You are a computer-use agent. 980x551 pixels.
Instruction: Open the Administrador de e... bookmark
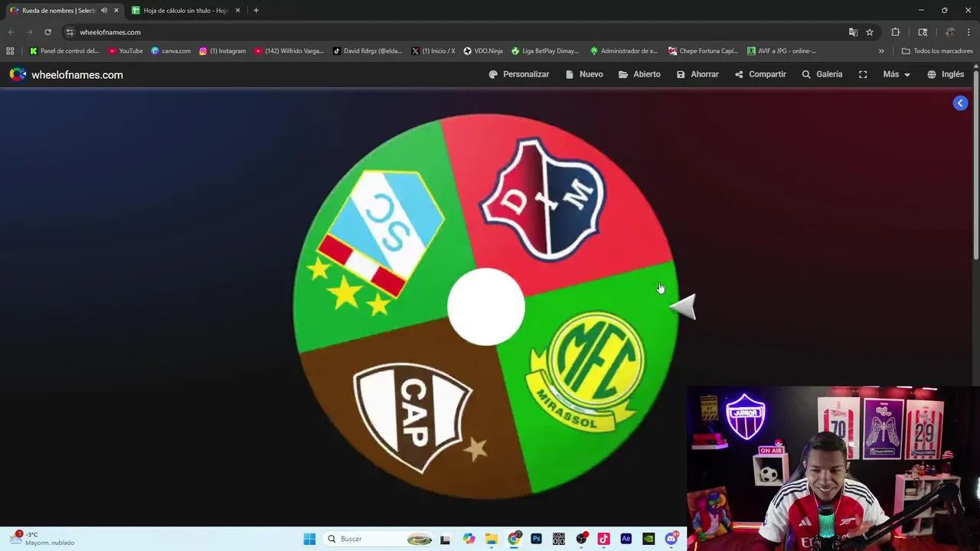[x=623, y=51]
